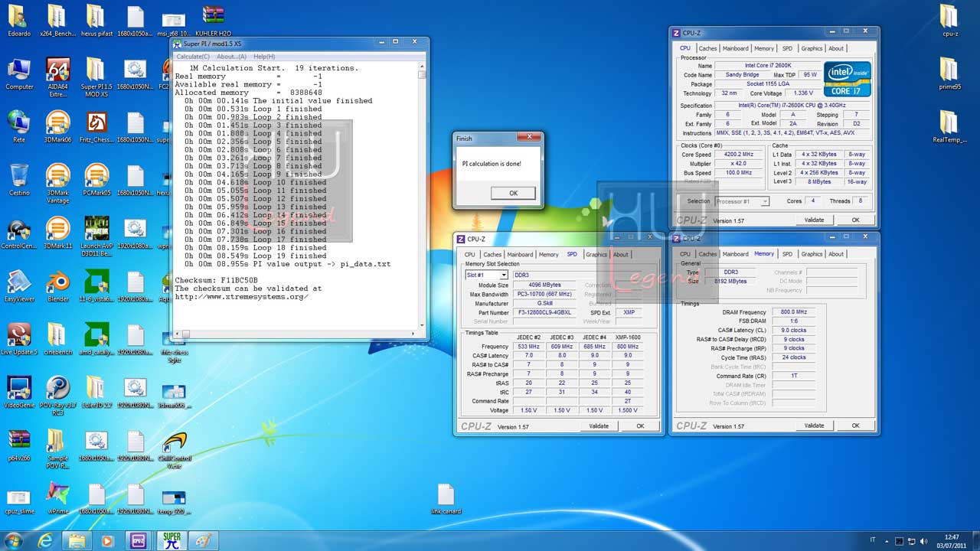Select the wPrime desktop icon

click(x=57, y=497)
